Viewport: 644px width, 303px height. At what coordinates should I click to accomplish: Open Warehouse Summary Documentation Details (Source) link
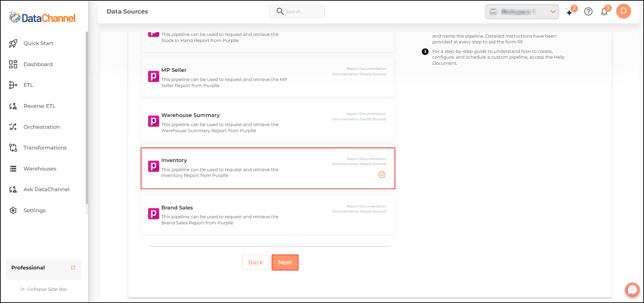click(x=359, y=119)
